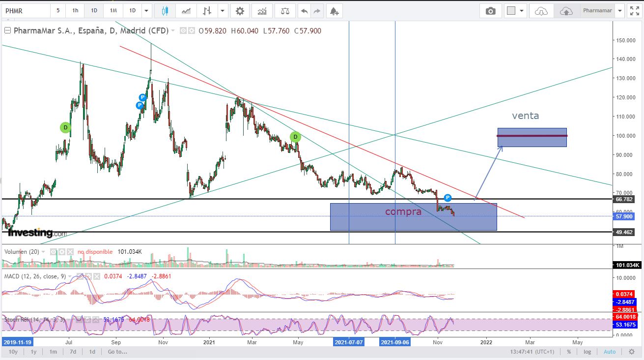Take a chart snapshot with camera
The image size is (644, 360).
point(490,11)
